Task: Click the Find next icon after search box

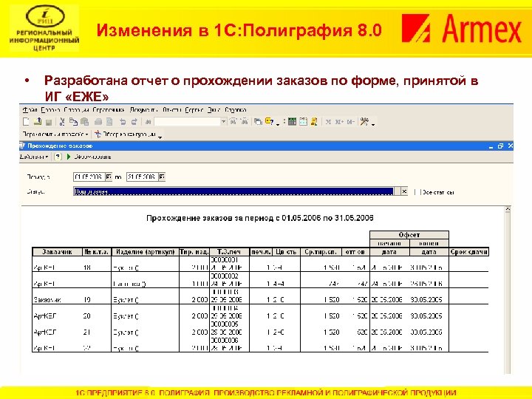Action: click(x=233, y=121)
